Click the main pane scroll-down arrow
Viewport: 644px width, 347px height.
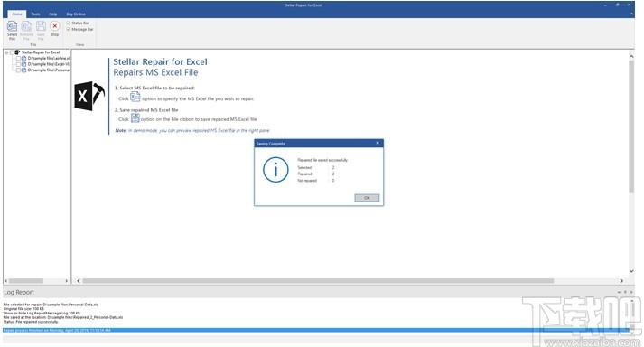coord(631,271)
